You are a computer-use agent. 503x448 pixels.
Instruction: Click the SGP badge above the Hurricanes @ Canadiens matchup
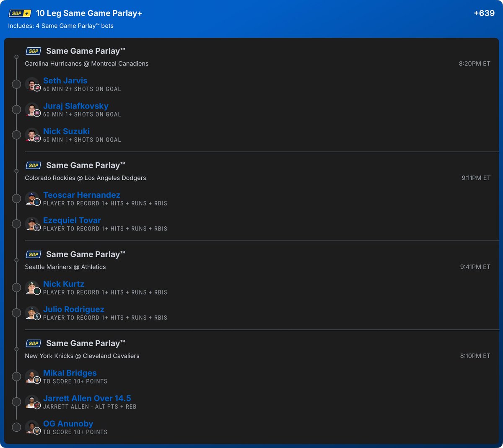pos(34,51)
